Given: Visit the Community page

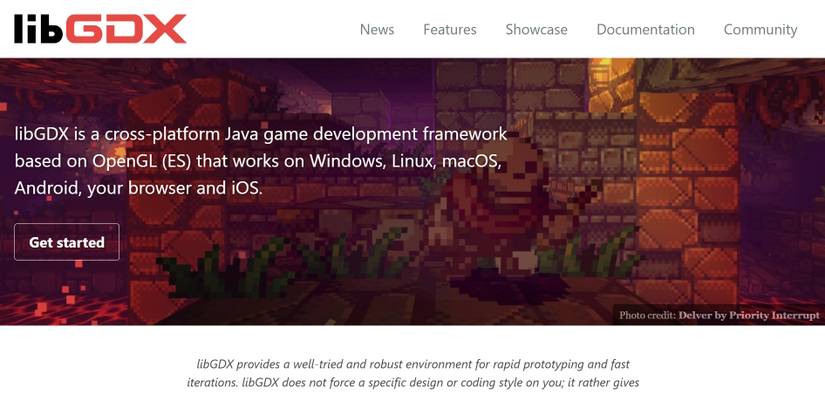Looking at the screenshot, I should coord(760,29).
